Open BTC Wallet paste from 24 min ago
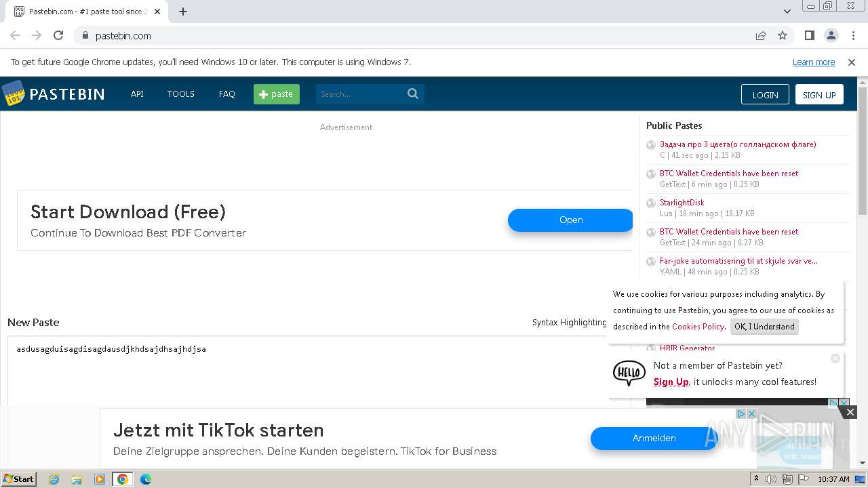This screenshot has width=868, height=488. [729, 232]
